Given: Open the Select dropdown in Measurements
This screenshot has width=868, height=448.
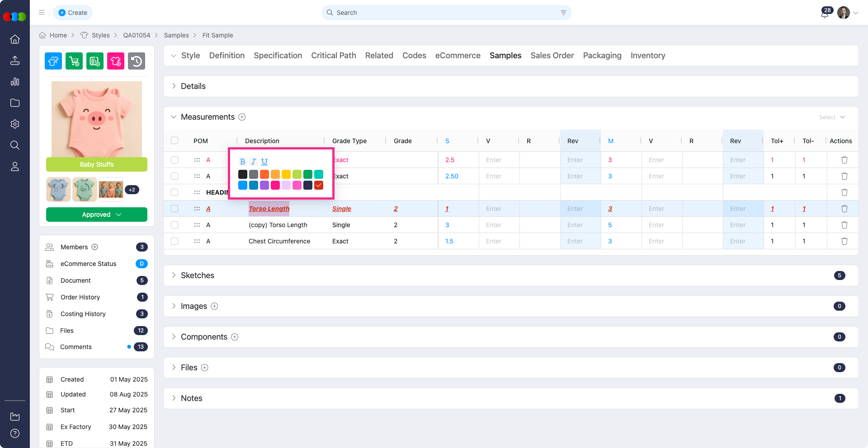Looking at the screenshot, I should pos(831,117).
